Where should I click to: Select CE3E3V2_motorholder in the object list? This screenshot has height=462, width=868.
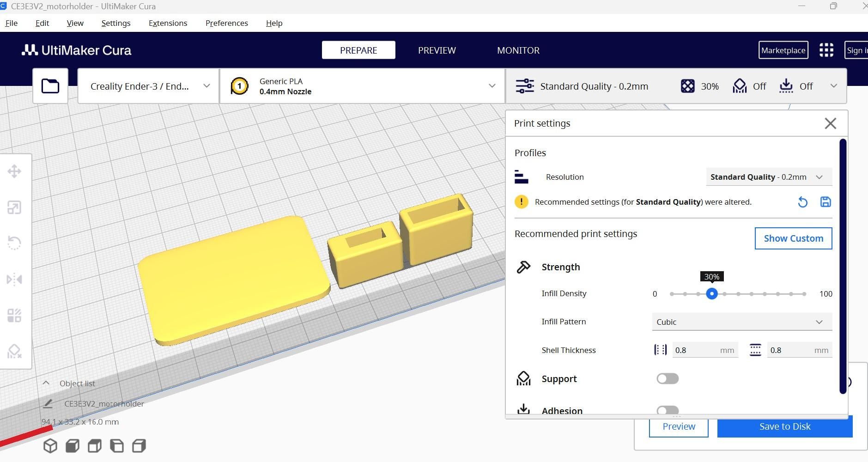coord(104,404)
